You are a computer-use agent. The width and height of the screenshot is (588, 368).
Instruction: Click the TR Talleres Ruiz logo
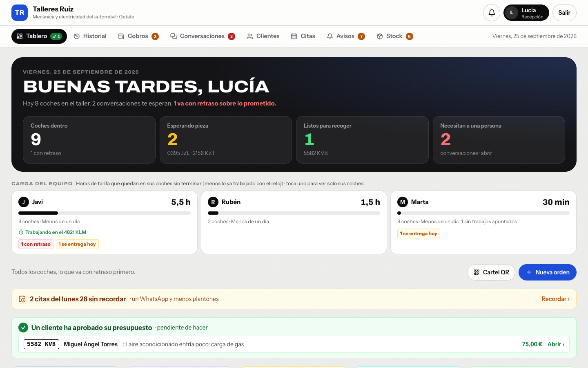(x=20, y=13)
